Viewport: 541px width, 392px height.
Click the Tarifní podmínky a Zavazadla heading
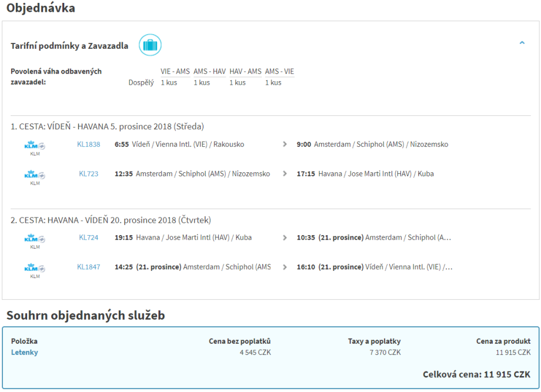tap(69, 46)
